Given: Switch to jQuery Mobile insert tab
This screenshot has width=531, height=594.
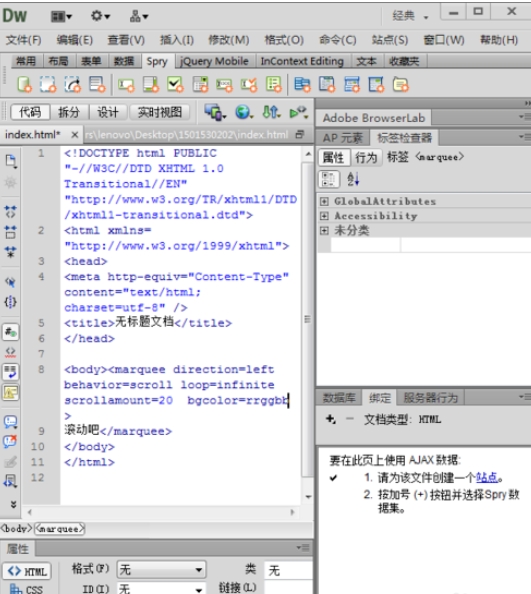Looking at the screenshot, I should point(214,61).
